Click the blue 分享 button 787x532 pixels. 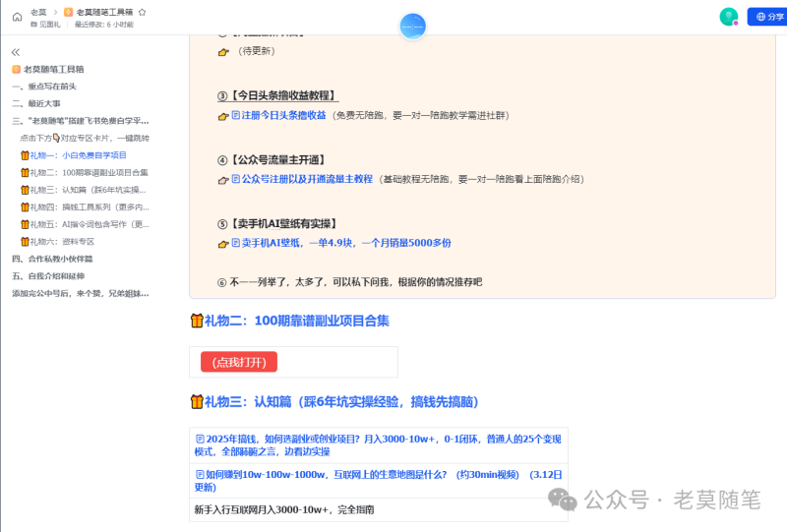(767, 17)
